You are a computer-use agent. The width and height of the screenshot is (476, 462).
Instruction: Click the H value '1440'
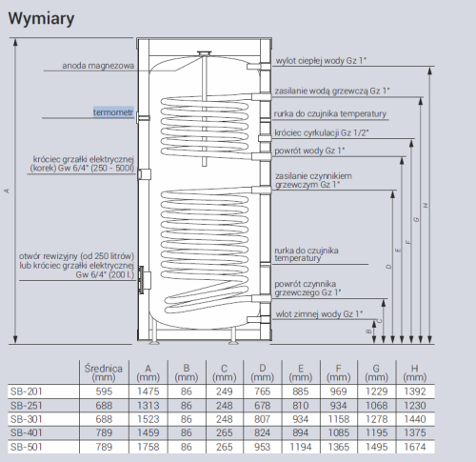(x=415, y=419)
